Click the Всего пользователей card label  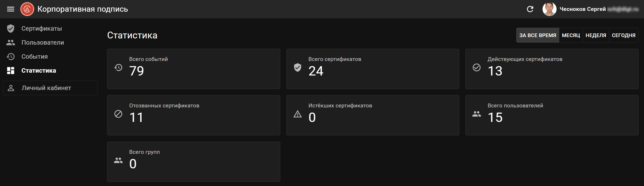[x=515, y=106]
